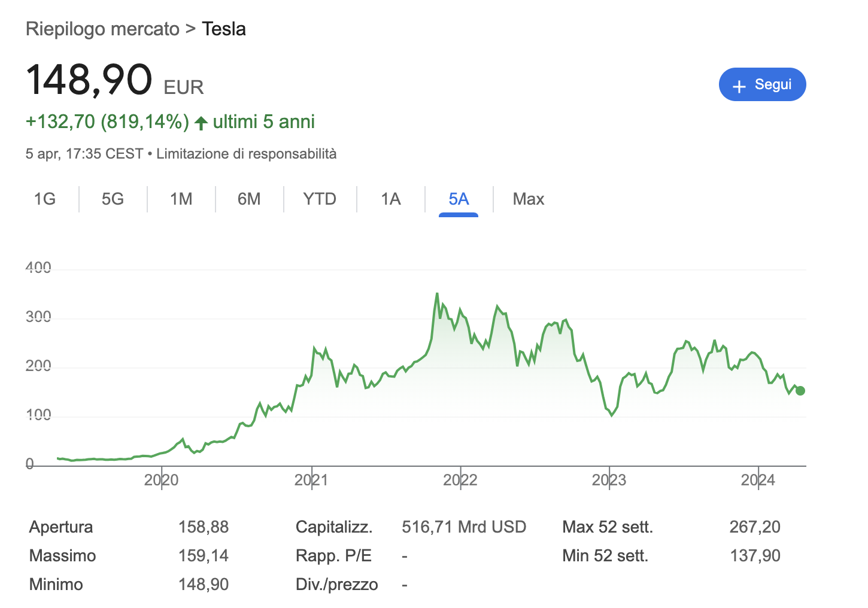
Task: Click the plus icon on Segui button
Action: [x=739, y=86]
